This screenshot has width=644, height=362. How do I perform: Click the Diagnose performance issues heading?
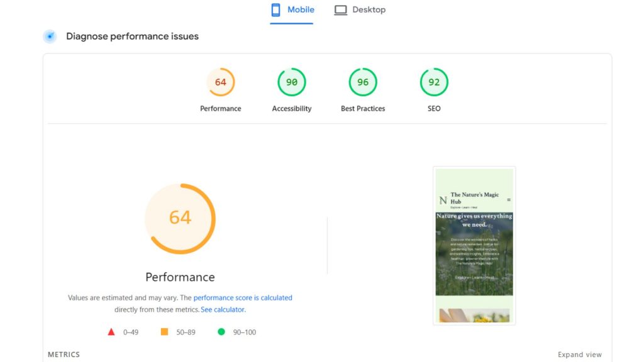point(132,36)
